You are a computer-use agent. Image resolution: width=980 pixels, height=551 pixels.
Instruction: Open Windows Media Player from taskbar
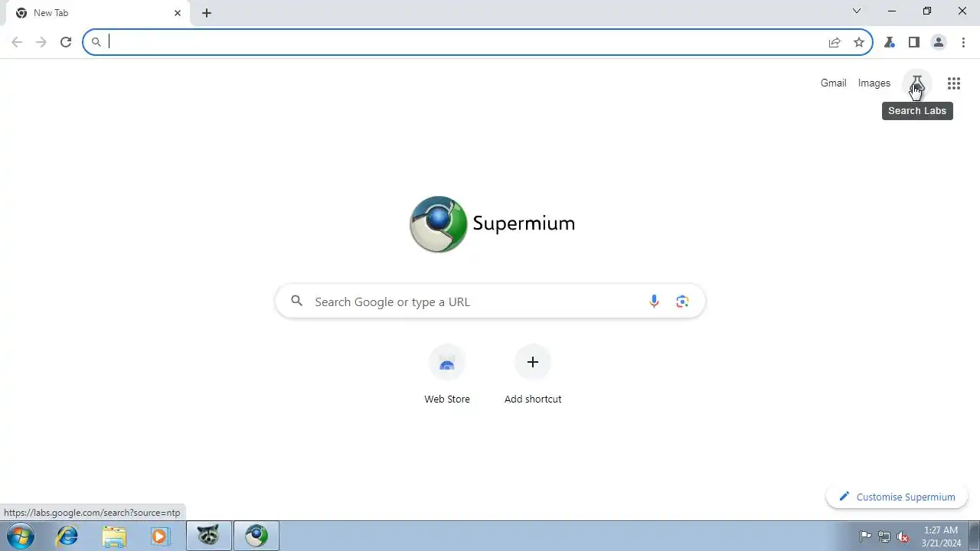pos(160,536)
